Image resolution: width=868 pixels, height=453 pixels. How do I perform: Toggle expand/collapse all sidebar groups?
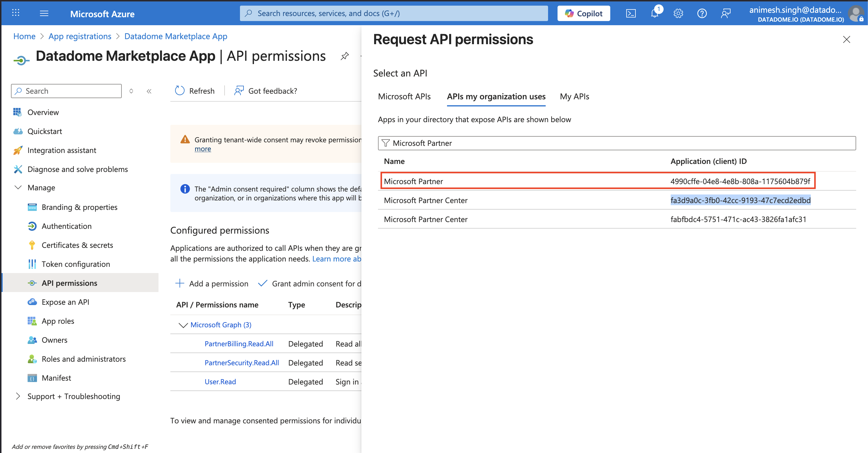(x=131, y=91)
